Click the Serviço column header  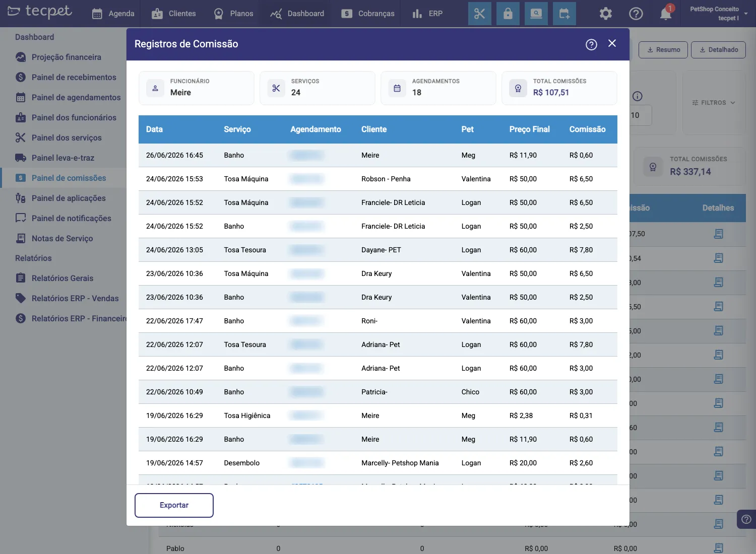pyautogui.click(x=237, y=129)
